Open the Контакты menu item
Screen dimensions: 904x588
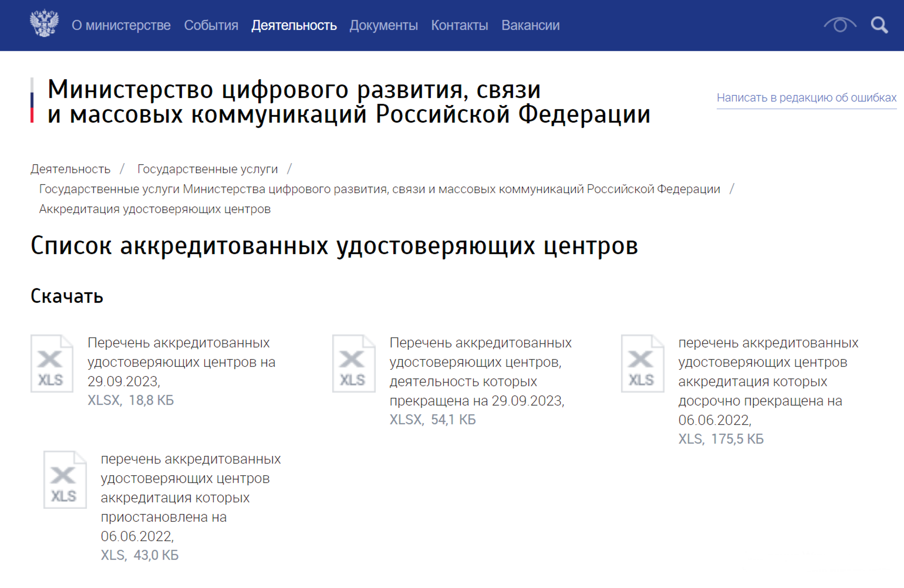click(x=460, y=26)
